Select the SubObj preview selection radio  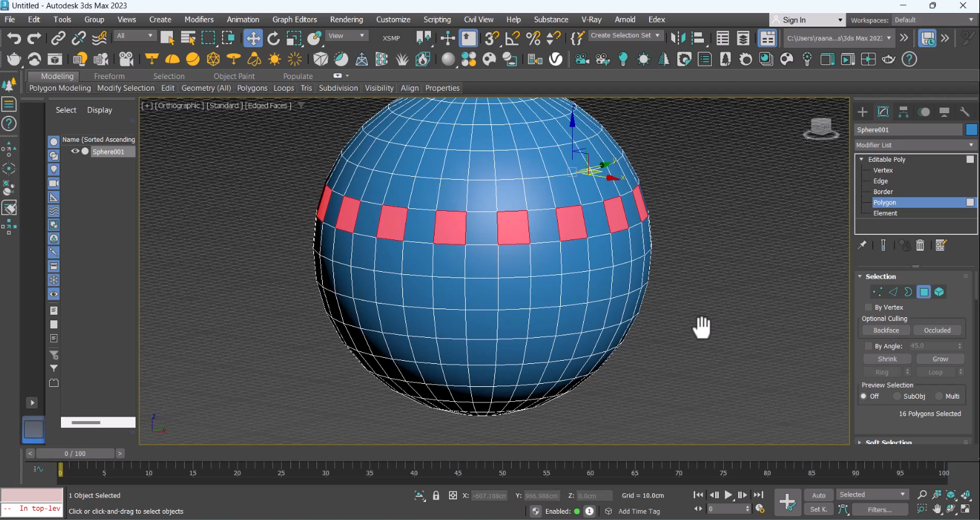coord(897,396)
